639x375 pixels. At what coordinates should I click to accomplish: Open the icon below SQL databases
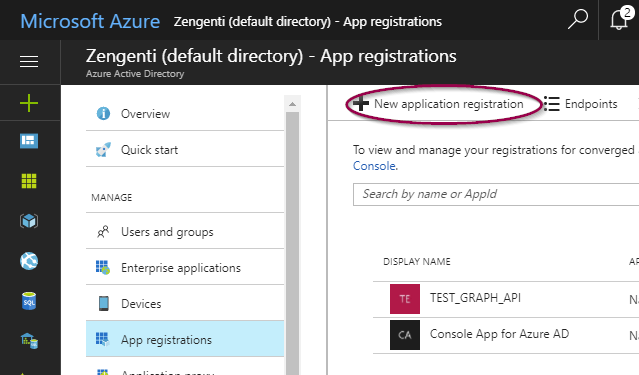click(x=29, y=341)
